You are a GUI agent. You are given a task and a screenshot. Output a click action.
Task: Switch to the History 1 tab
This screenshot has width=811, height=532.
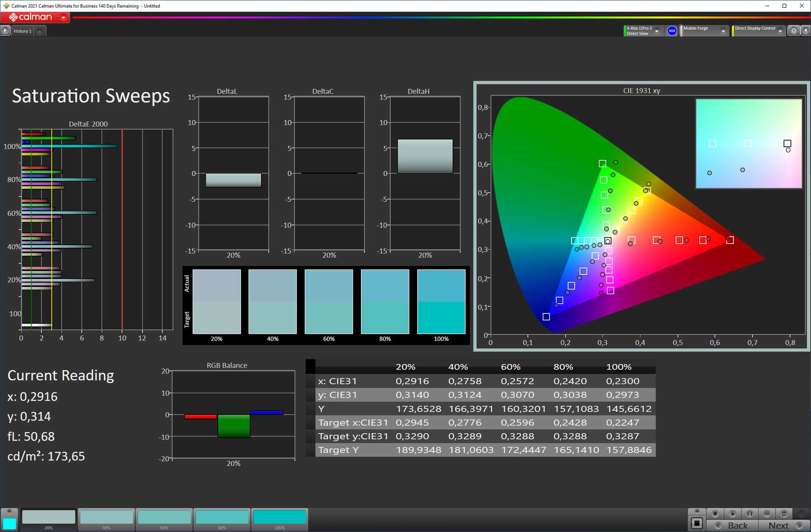pyautogui.click(x=22, y=31)
